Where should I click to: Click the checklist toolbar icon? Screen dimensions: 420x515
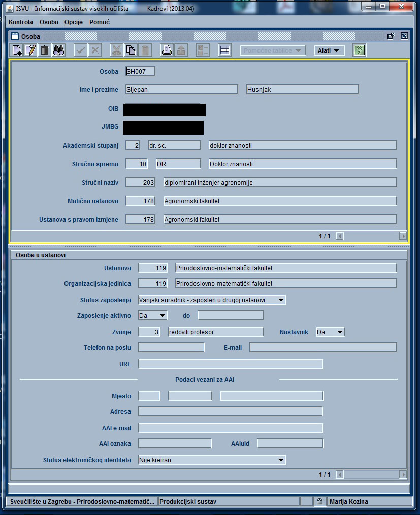pos(203,50)
